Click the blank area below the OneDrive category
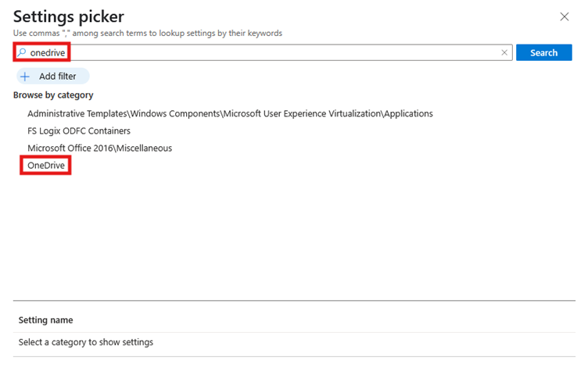This screenshot has width=588, height=368. click(294, 236)
